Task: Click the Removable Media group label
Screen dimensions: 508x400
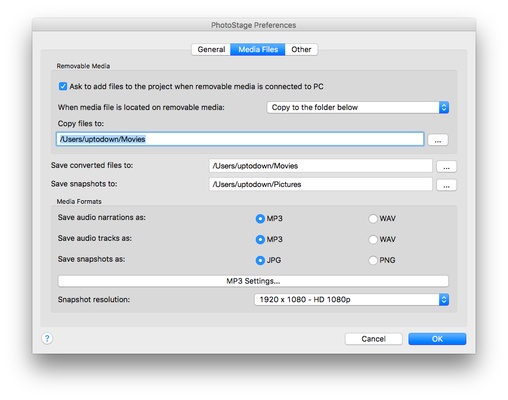Action: coord(83,66)
